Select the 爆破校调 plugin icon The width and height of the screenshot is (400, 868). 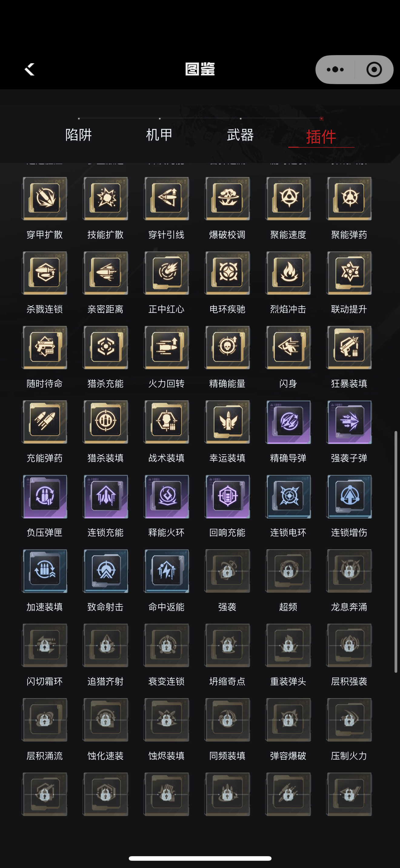(227, 199)
